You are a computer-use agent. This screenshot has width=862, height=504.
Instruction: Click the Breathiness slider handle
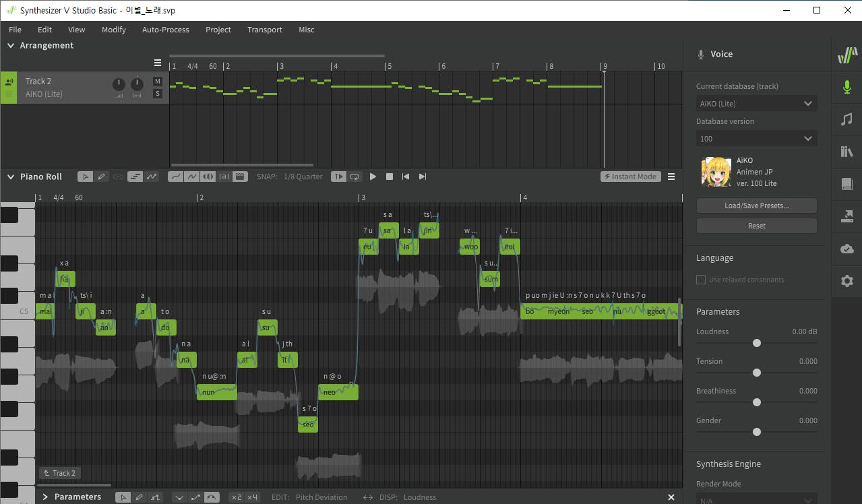coord(757,402)
